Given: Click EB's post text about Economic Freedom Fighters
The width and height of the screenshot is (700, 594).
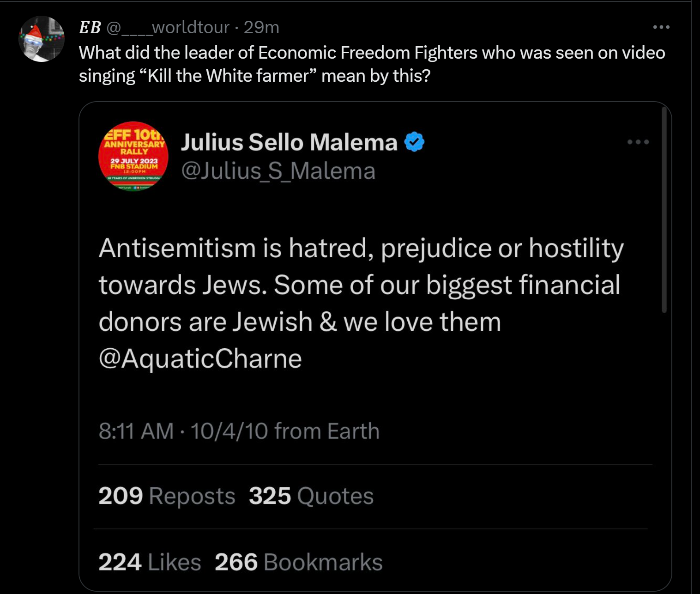Looking at the screenshot, I should click(x=372, y=64).
